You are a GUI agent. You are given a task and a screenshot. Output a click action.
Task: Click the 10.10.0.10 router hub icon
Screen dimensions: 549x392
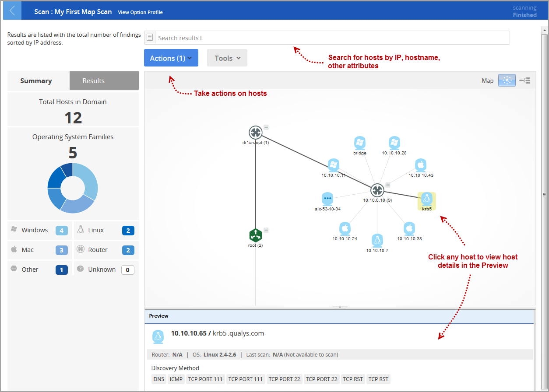[377, 190]
